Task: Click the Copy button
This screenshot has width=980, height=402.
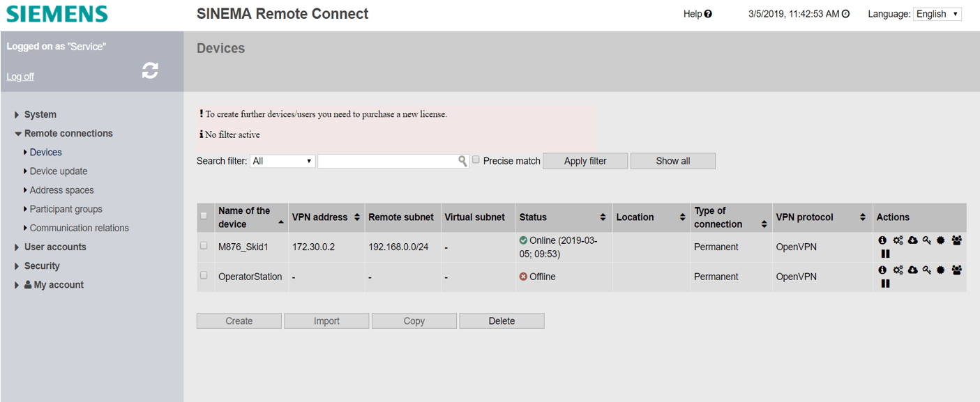Action: pos(414,321)
